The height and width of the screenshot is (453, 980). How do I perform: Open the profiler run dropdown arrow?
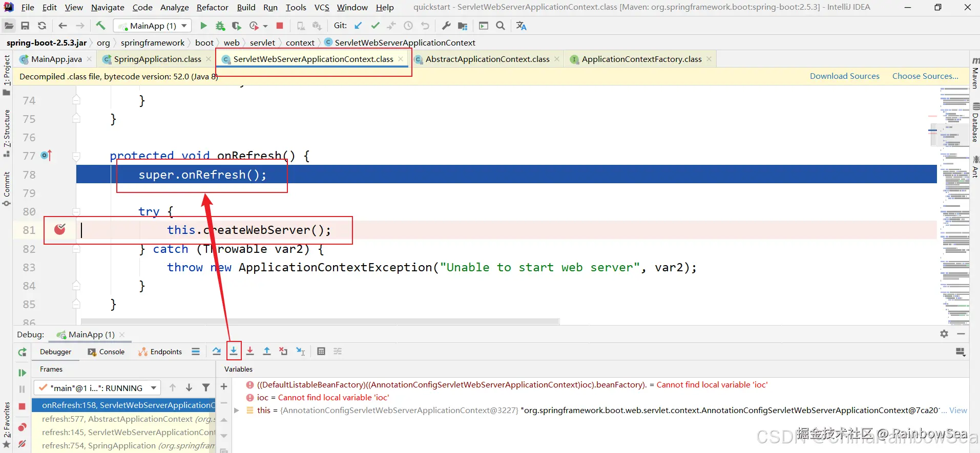265,26
